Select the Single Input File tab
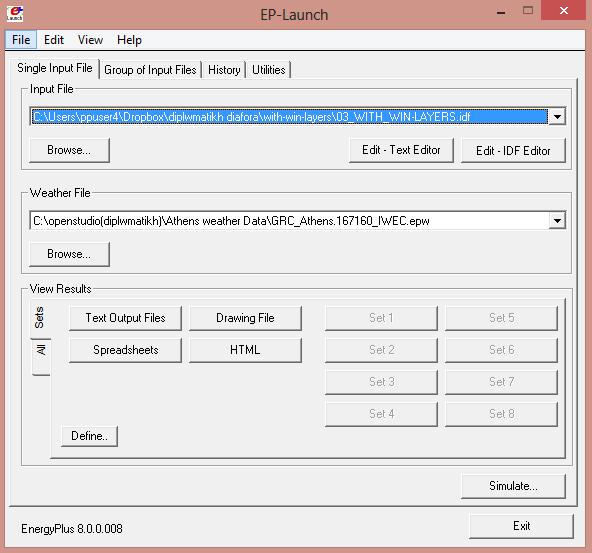Screen dimensions: 592x553 coord(55,68)
